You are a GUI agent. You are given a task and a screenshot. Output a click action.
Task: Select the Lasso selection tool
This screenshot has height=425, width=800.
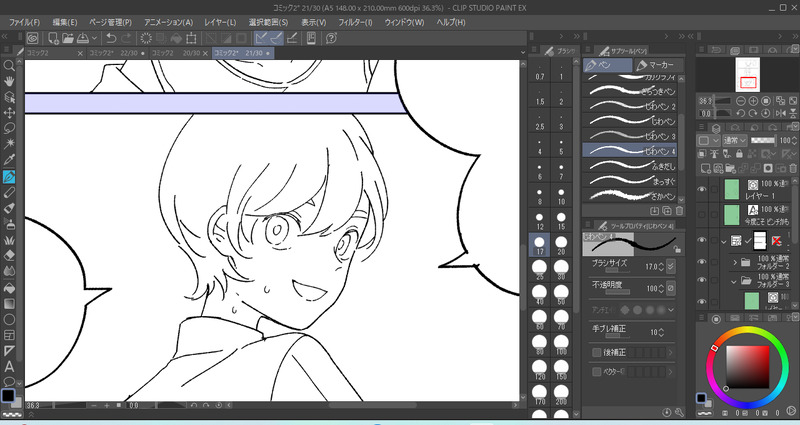(x=9, y=129)
